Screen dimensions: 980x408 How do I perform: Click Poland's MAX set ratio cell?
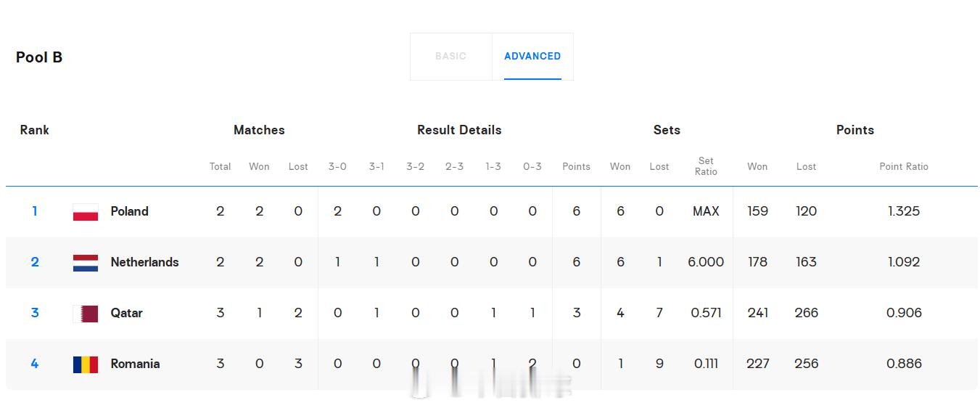coord(706,211)
